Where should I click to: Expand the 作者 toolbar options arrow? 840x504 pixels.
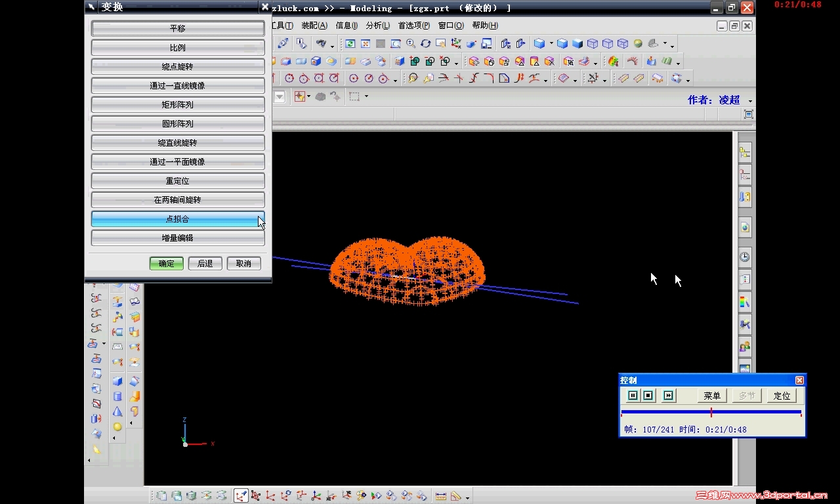(750, 101)
